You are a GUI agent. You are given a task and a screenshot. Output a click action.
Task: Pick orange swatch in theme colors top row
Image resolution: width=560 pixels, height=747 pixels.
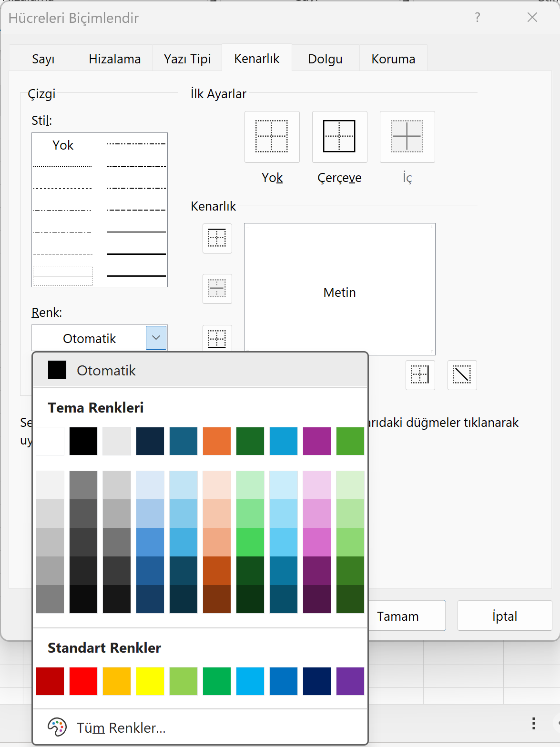216,441
